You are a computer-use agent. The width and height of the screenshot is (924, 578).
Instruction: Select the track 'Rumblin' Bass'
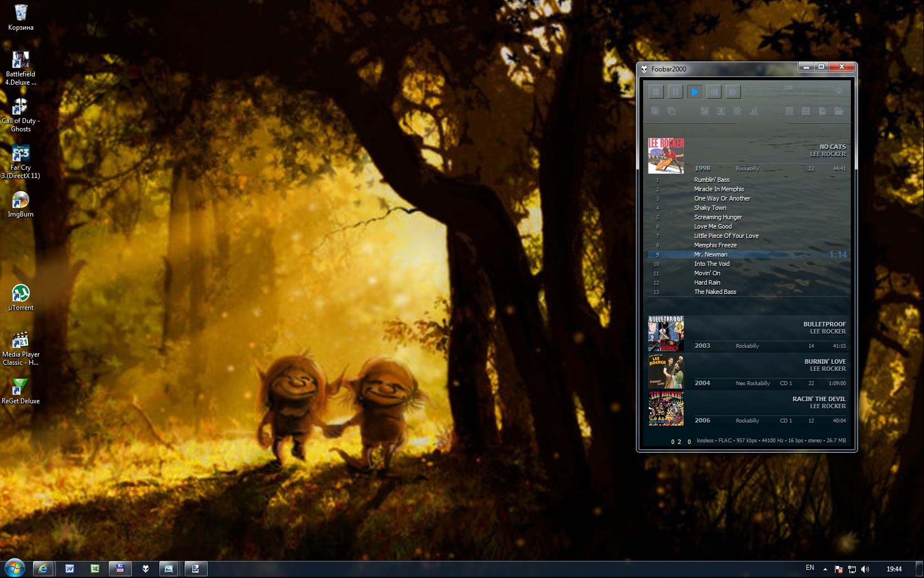712,180
